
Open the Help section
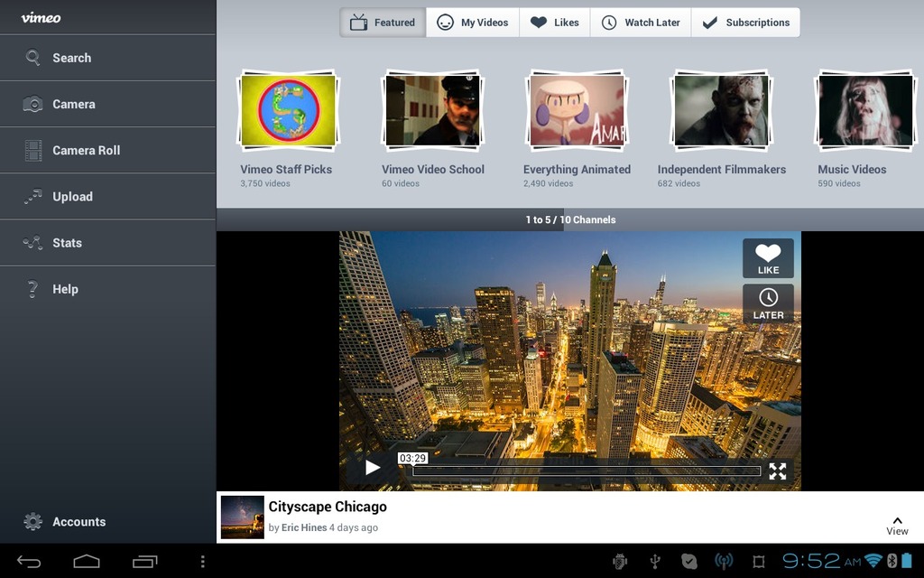point(108,289)
